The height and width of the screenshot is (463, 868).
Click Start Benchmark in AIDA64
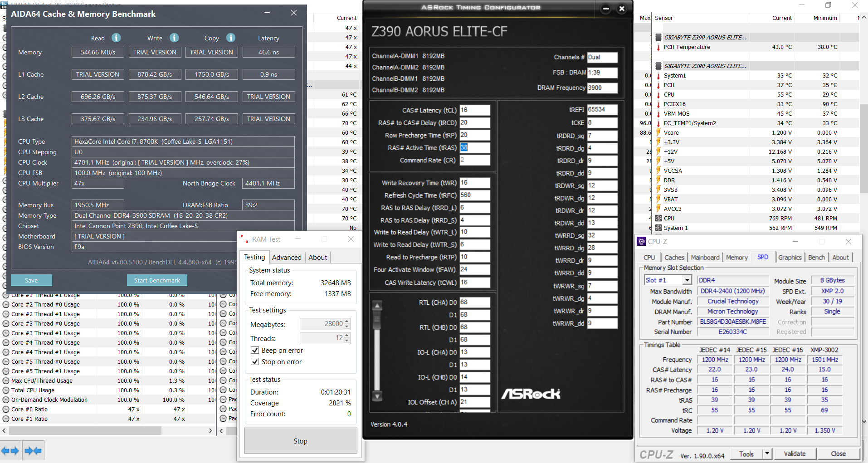point(157,280)
